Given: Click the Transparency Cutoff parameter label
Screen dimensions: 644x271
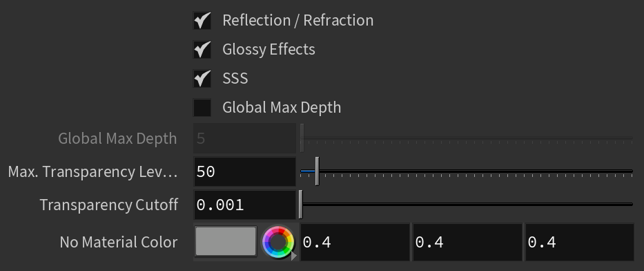Looking at the screenshot, I should click(109, 205).
